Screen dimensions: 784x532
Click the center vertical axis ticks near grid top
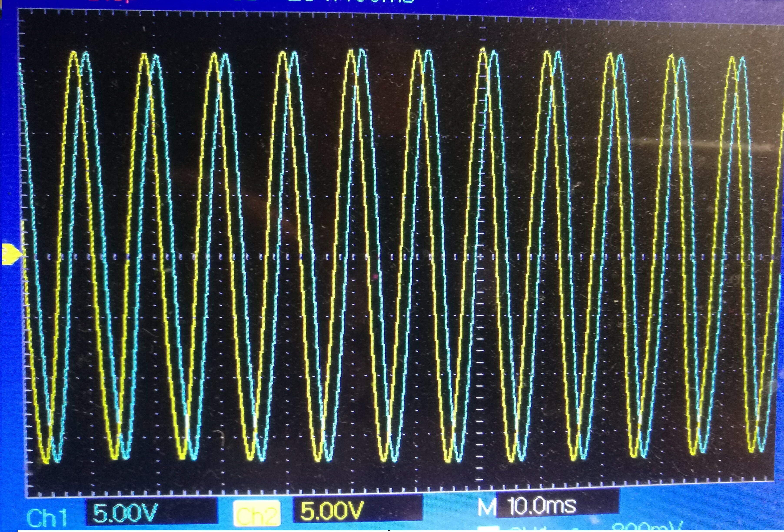(482, 34)
